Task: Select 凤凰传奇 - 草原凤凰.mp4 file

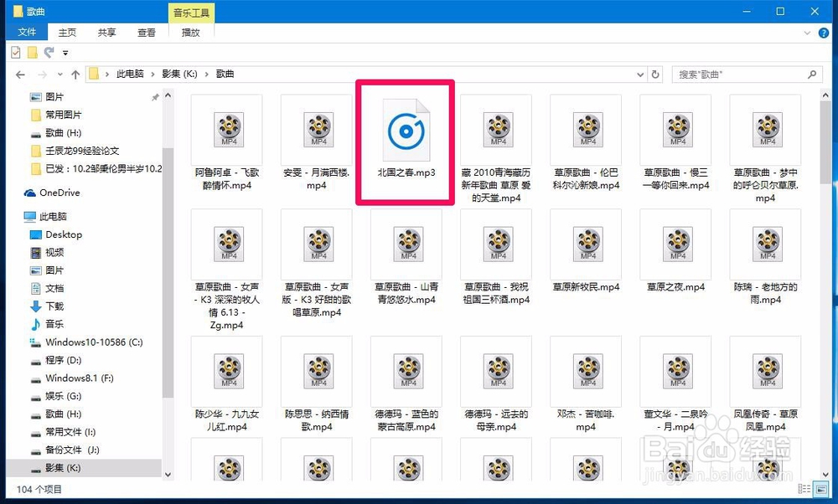Action: pos(765,384)
